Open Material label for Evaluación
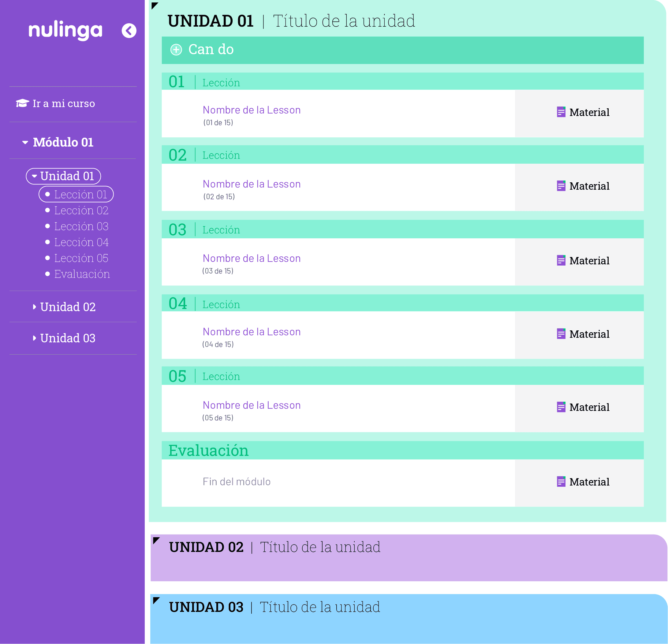This screenshot has width=668, height=644. 589,482
